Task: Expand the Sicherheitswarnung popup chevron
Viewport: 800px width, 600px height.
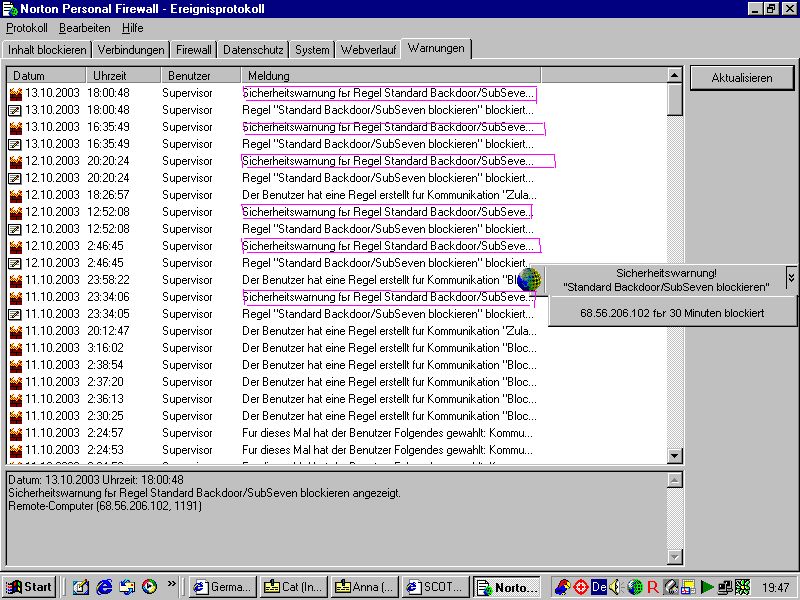Action: pyautogui.click(x=791, y=277)
